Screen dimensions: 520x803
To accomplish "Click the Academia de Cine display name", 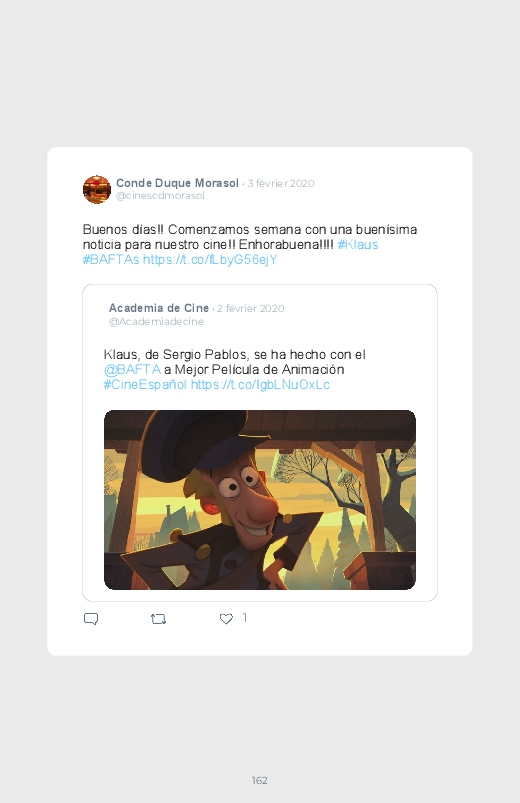I will 159,308.
